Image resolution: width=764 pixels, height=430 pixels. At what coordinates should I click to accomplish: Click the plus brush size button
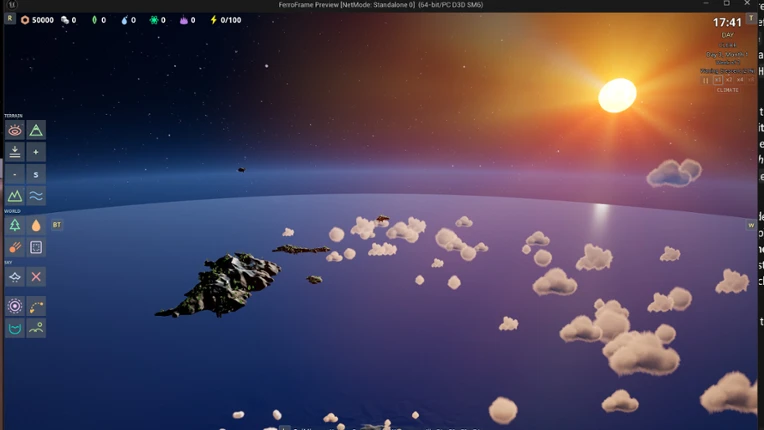point(36,152)
